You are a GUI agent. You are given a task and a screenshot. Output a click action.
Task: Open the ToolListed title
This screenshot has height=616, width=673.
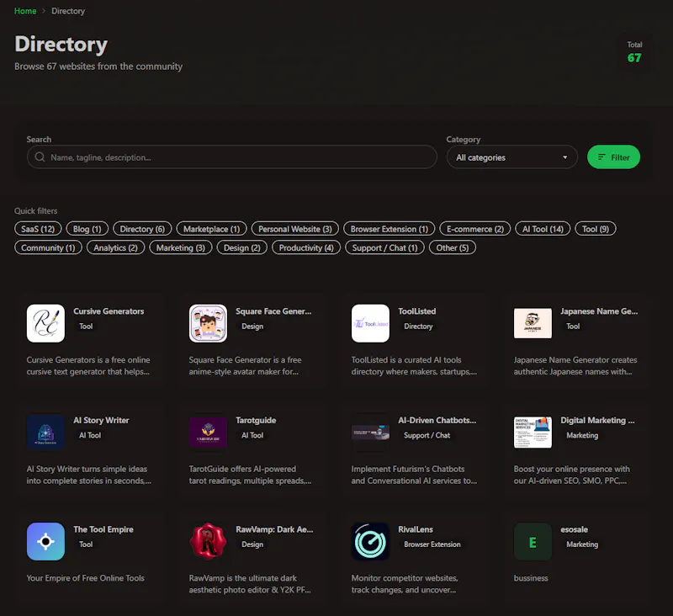(x=416, y=311)
